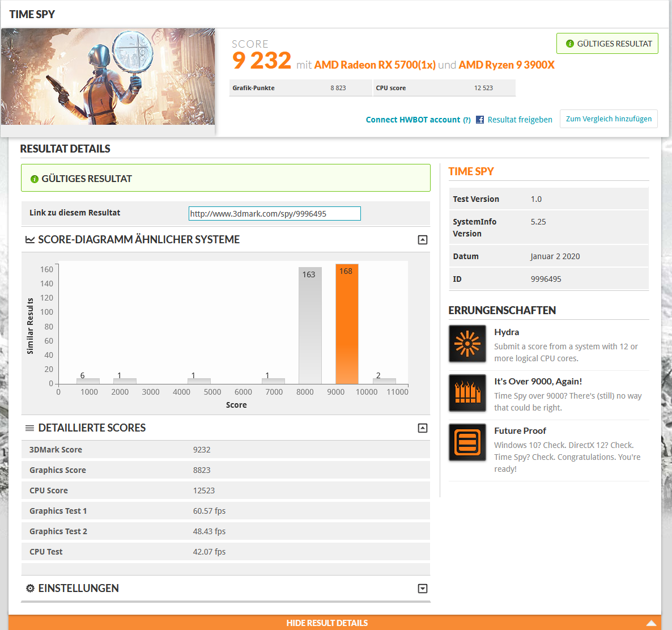Click the chart icon beside Score-Diagramm heading
This screenshot has height=630, width=672.
(29, 240)
